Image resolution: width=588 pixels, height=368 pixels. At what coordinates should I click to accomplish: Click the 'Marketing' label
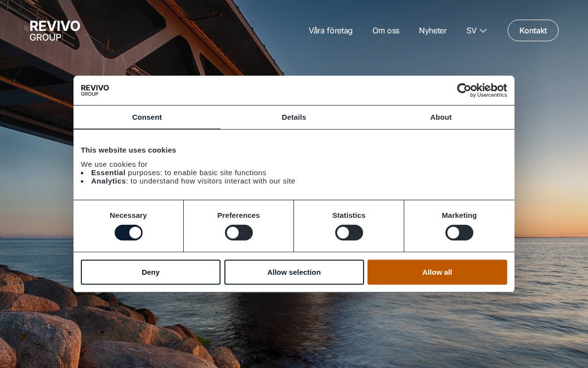459,215
